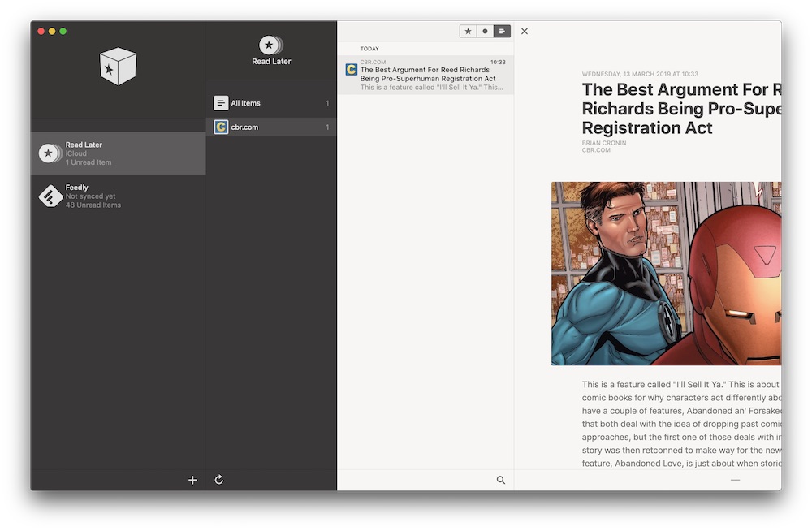Click the green fullscreen window button
Screen dimensions: 812x531
pos(63,31)
